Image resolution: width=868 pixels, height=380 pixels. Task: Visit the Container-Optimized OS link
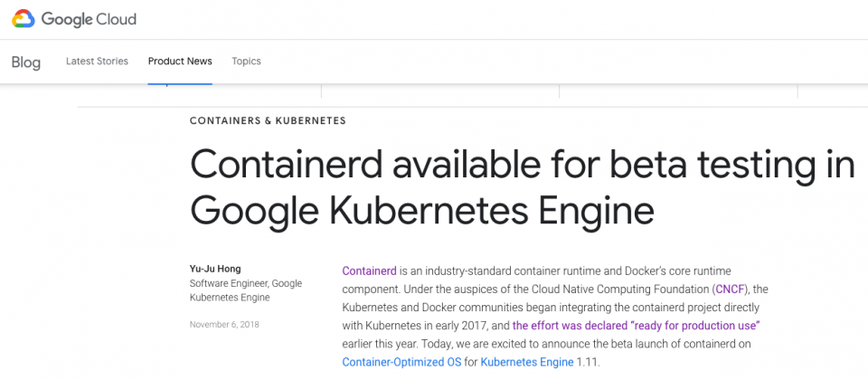coord(401,362)
